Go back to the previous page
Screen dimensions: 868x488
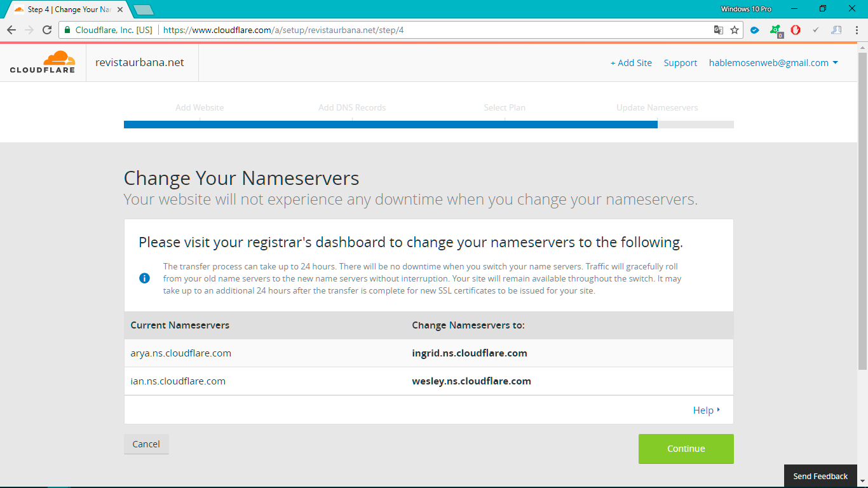coord(11,30)
